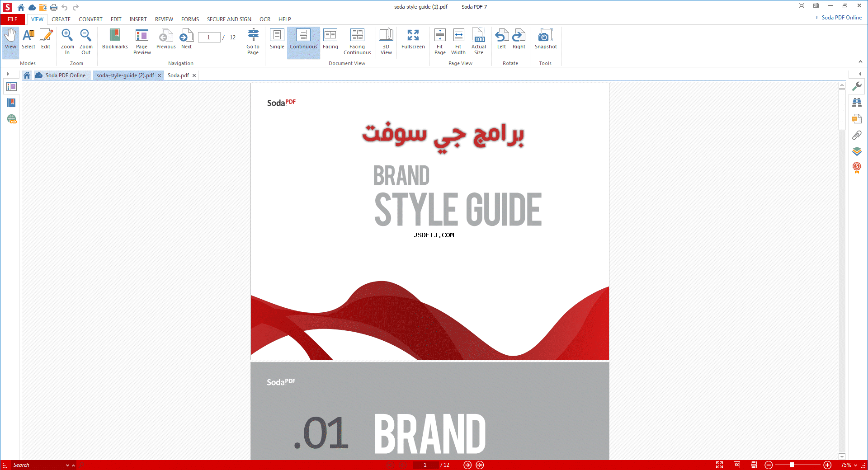Open the links globe sidebar icon
Viewport: 868px width, 470px height.
11,119
